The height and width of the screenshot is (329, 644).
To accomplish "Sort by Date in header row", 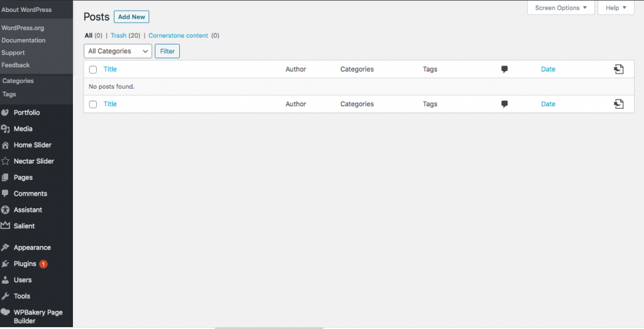I will click(x=548, y=69).
